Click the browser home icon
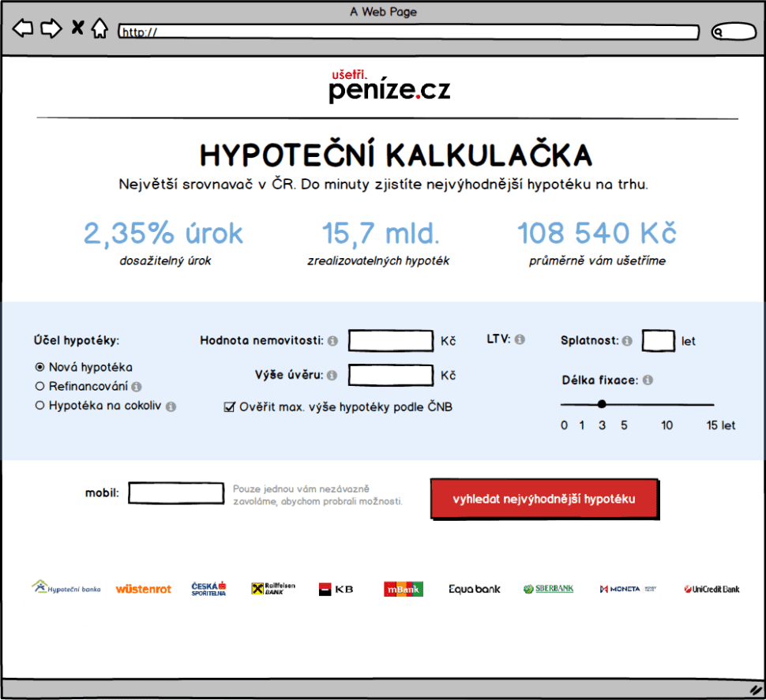The width and height of the screenshot is (766, 700). pyautogui.click(x=100, y=28)
